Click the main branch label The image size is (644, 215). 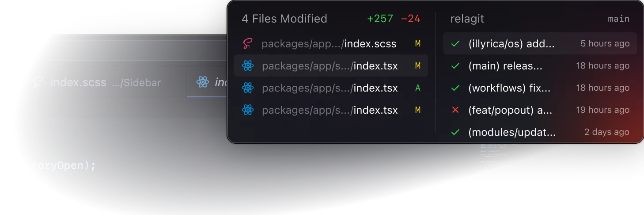pyautogui.click(x=619, y=19)
